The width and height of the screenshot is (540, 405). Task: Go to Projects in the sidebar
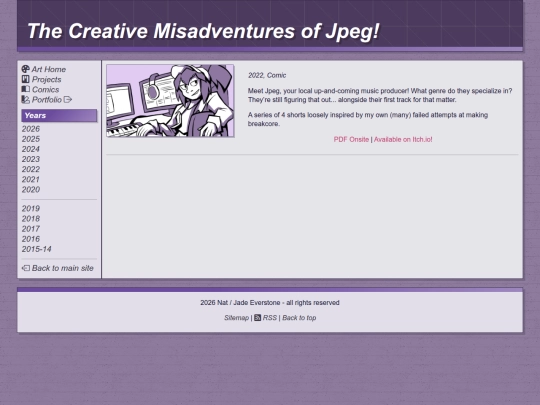(46, 79)
